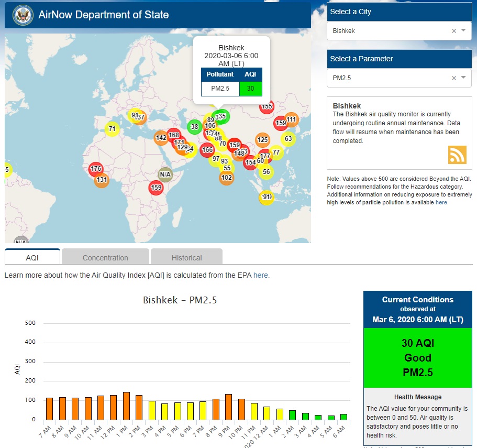Open the Select a Parameter dropdown
The width and height of the screenshot is (477, 448).
point(463,78)
